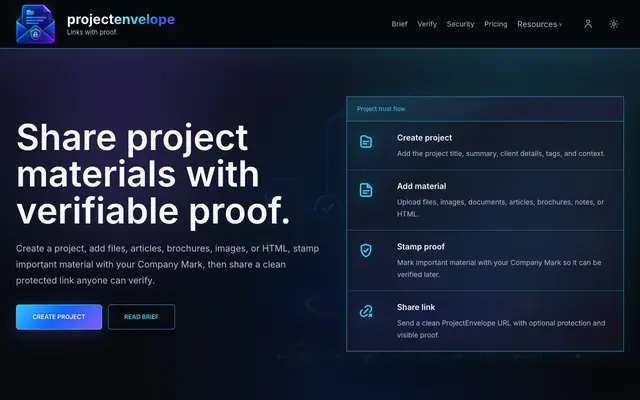Viewport: 640px width, 400px height.
Task: Click the 'Create a project, add files' paragraph
Action: tap(167, 264)
